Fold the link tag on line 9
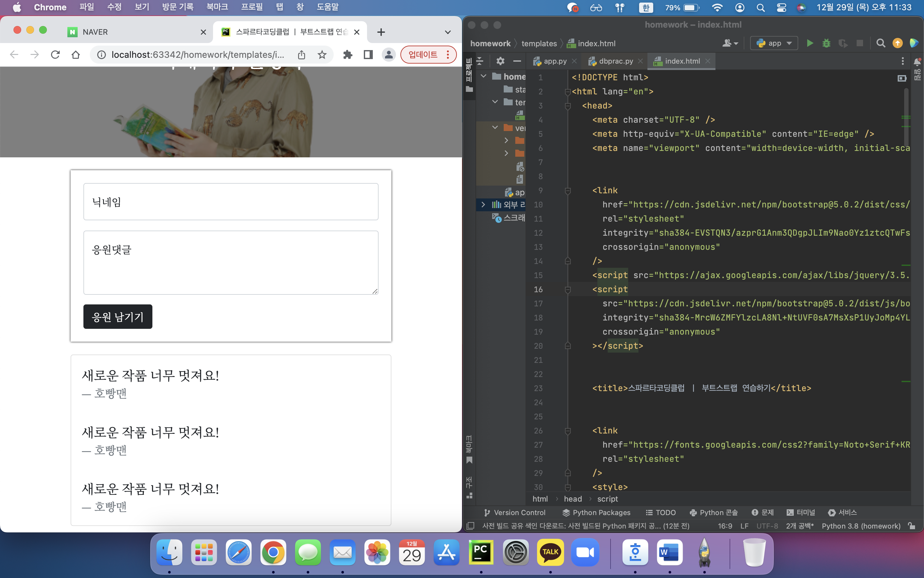The height and width of the screenshot is (578, 924). tap(568, 190)
